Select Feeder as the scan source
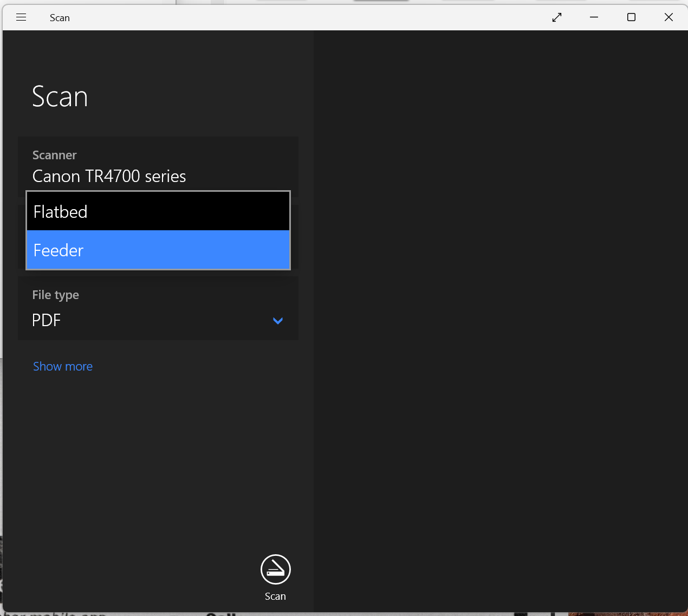Screen dimensions: 688x616 click(58, 250)
